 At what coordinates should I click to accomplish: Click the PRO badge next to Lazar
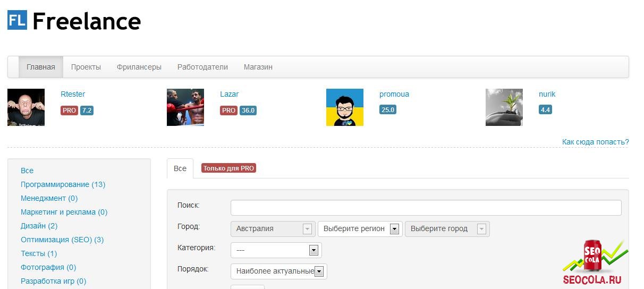(x=229, y=110)
